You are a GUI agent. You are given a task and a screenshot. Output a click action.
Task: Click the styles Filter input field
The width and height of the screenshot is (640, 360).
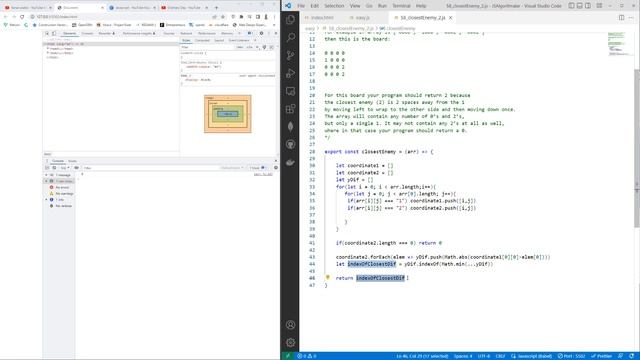click(207, 47)
